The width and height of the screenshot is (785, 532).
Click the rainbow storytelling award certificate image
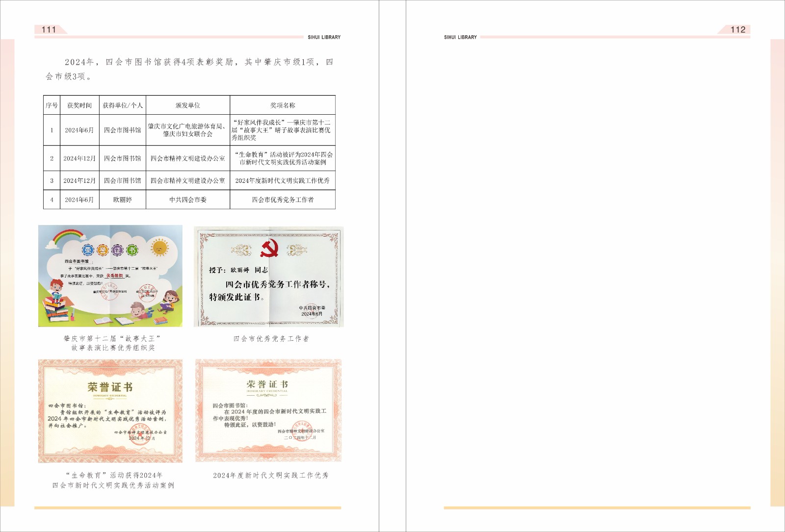point(110,276)
